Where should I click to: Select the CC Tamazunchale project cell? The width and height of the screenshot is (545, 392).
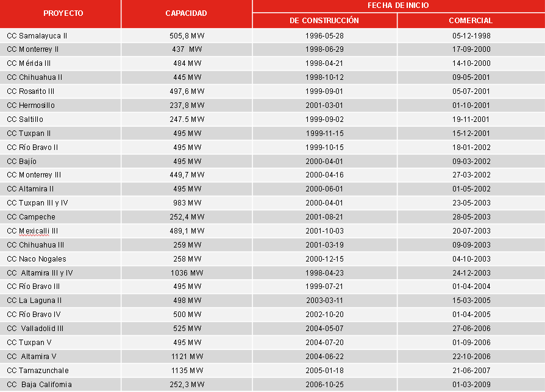click(x=38, y=371)
